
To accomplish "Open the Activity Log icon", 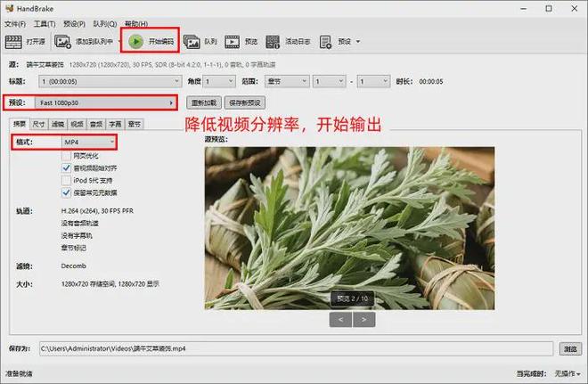I will coord(273,41).
